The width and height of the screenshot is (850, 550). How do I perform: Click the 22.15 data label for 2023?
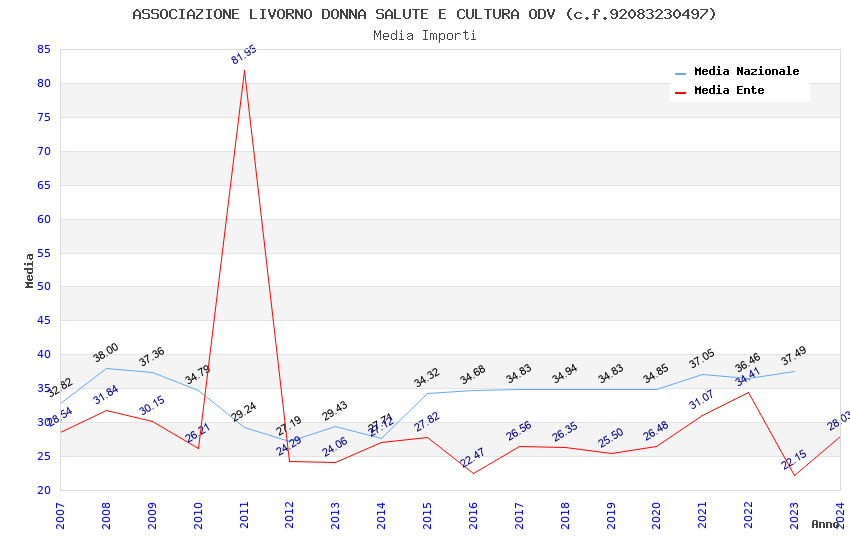click(794, 460)
